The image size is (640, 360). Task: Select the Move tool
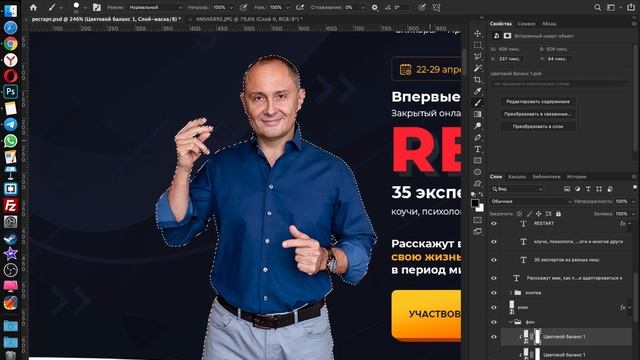point(478,33)
